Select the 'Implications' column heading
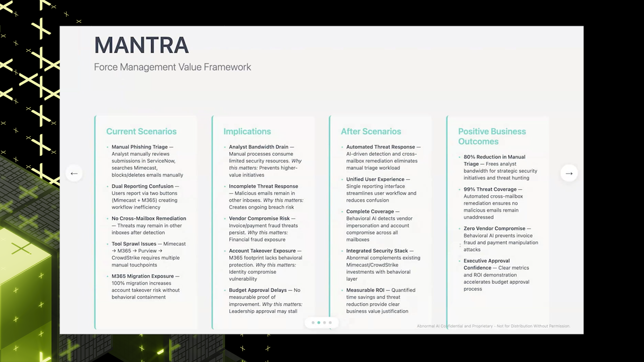 [247, 131]
